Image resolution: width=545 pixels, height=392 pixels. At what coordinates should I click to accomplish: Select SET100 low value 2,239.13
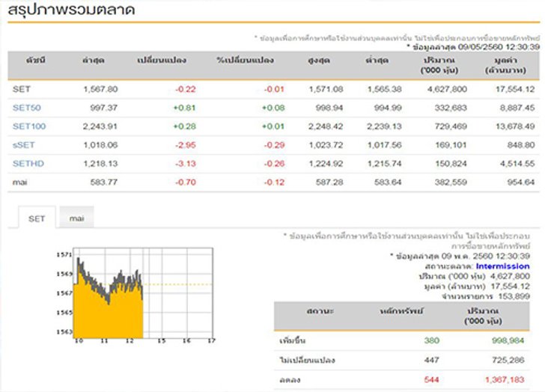pyautogui.click(x=385, y=126)
